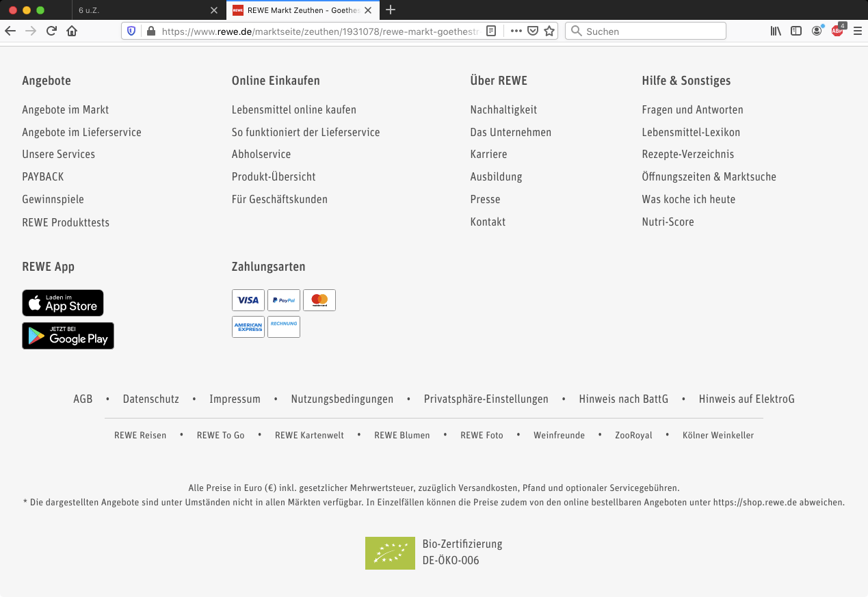Open Angebote im Markt link

66,109
